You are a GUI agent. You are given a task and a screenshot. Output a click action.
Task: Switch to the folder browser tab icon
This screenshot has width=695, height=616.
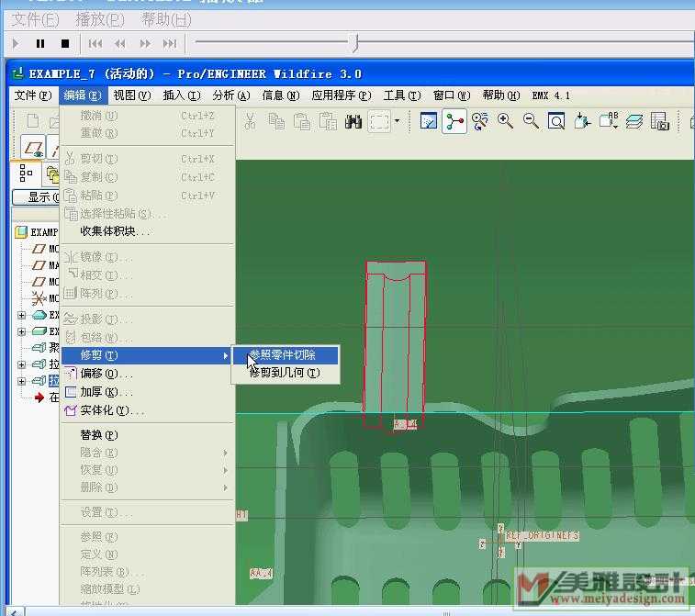click(52, 174)
